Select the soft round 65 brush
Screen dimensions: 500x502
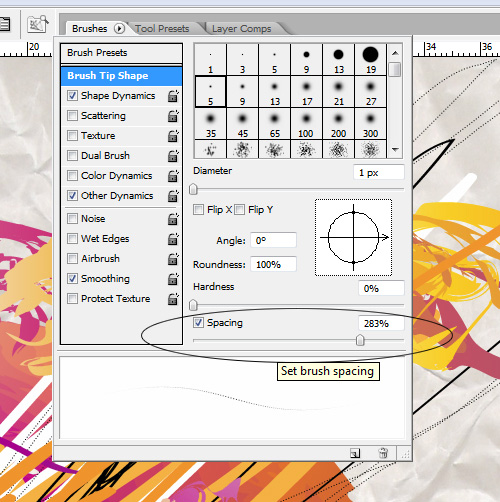(x=274, y=123)
